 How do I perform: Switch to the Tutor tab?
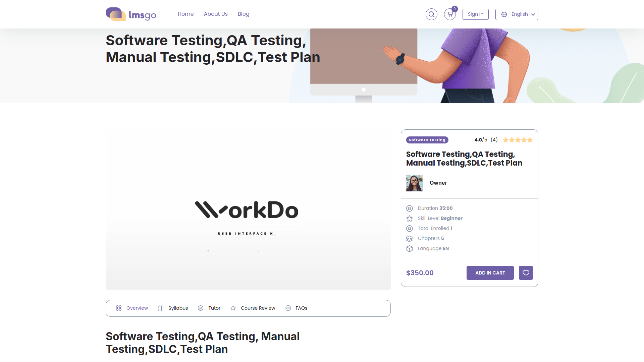point(214,308)
